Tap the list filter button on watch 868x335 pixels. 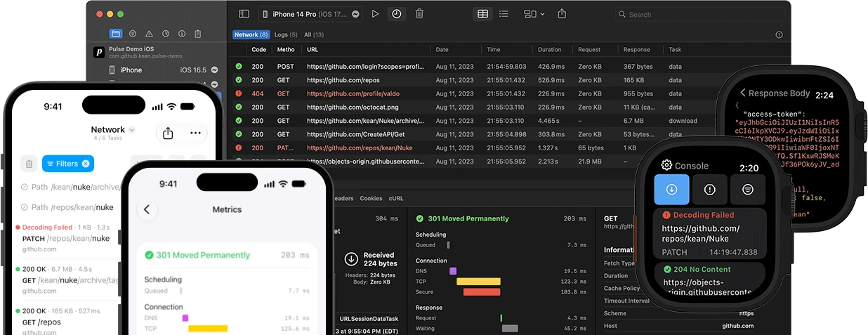[x=747, y=189]
